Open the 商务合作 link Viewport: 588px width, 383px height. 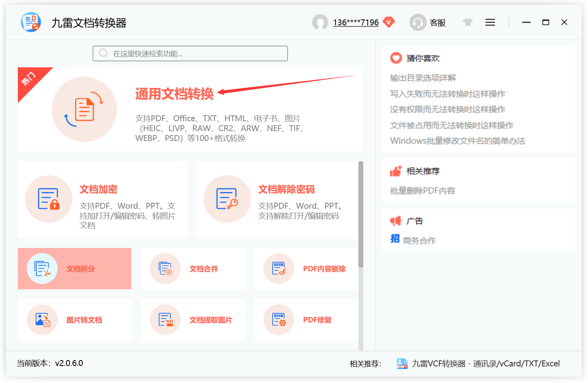point(419,240)
